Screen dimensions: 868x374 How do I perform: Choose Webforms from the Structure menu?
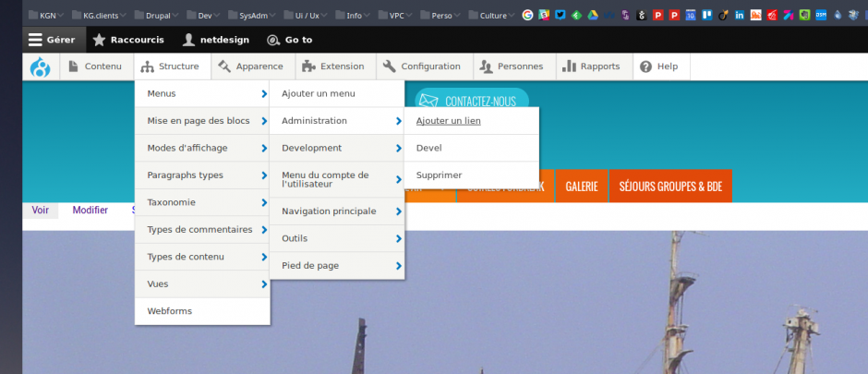(x=170, y=311)
